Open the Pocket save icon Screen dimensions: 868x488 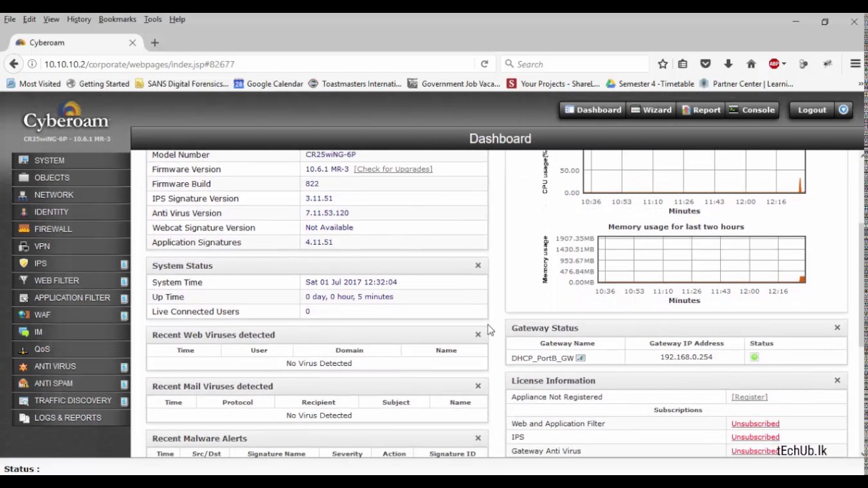tap(705, 64)
